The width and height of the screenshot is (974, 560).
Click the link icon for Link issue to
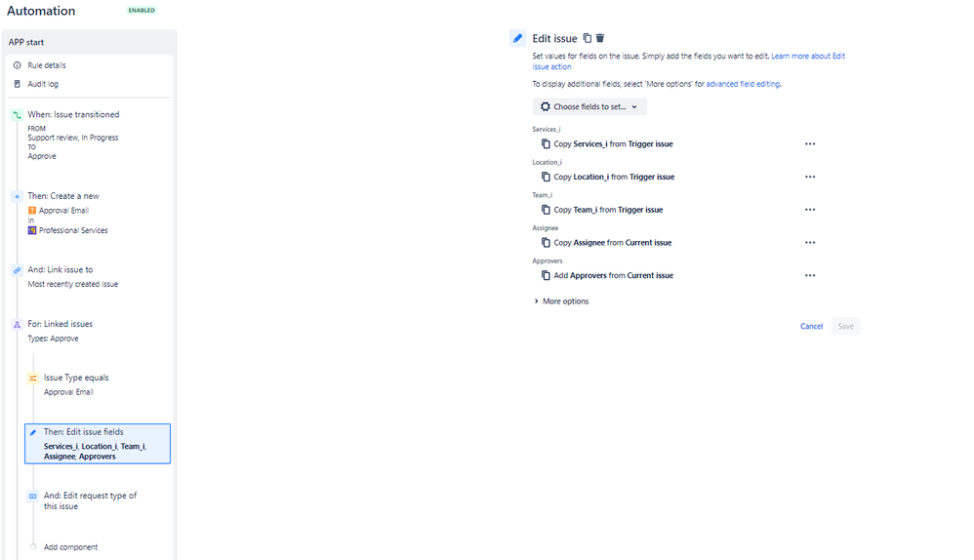pos(18,270)
